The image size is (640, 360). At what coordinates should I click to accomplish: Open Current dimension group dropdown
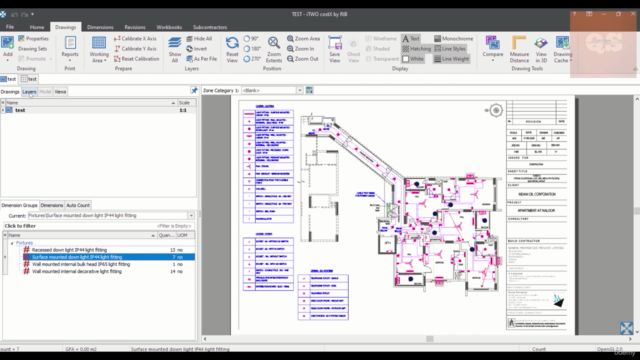click(191, 216)
